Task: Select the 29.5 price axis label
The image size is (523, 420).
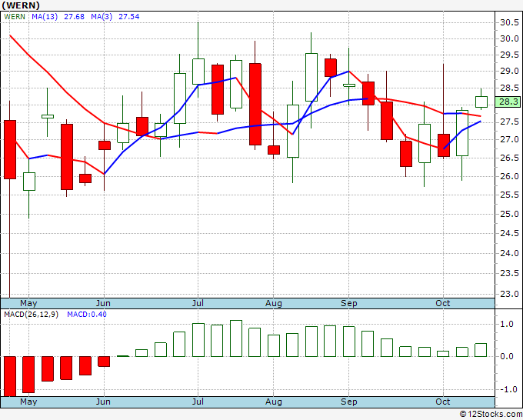Action: [x=509, y=55]
